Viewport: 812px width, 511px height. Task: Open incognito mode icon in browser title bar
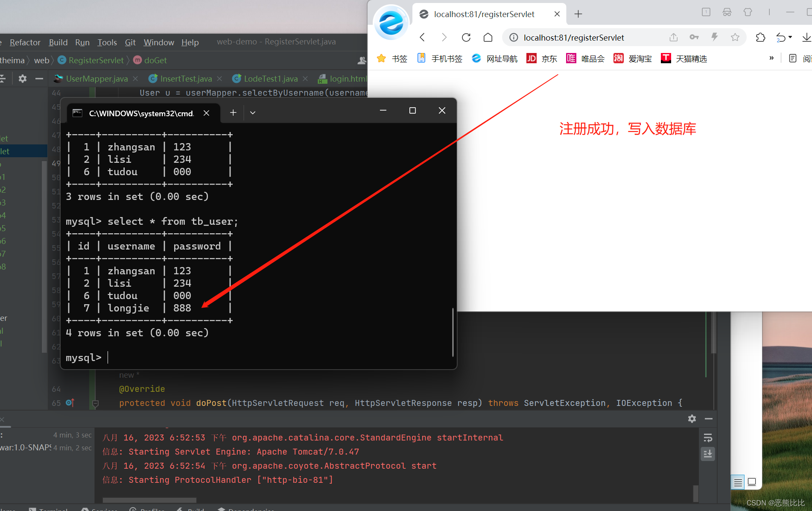727,12
